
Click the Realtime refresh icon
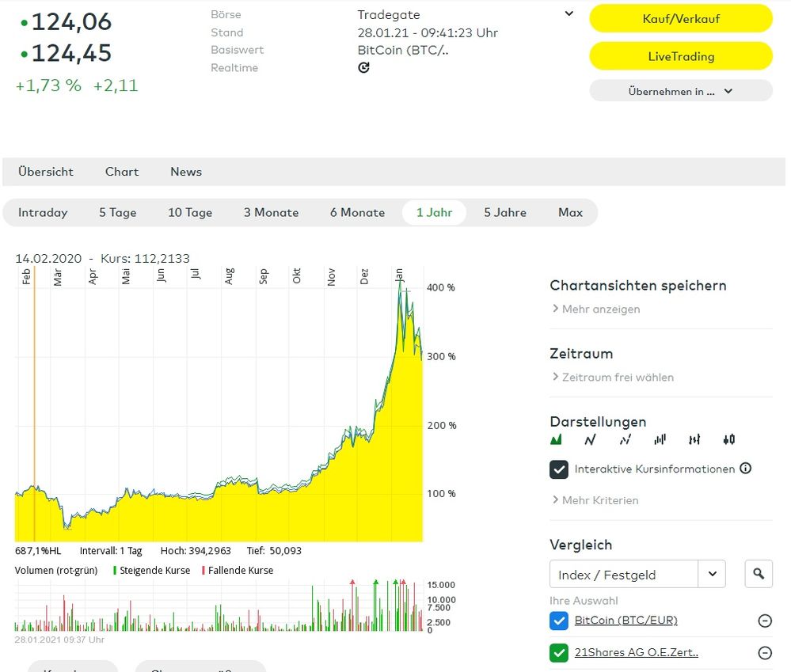pos(363,68)
